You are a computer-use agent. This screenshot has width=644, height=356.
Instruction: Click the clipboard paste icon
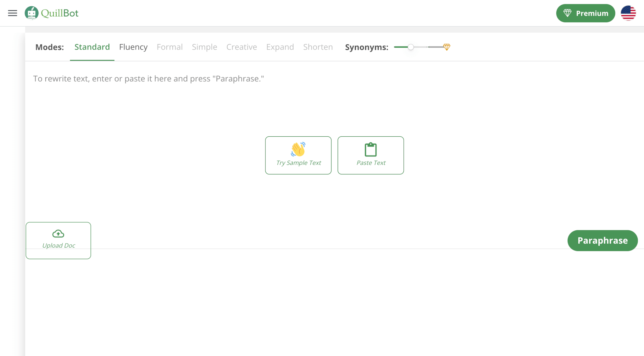(370, 150)
